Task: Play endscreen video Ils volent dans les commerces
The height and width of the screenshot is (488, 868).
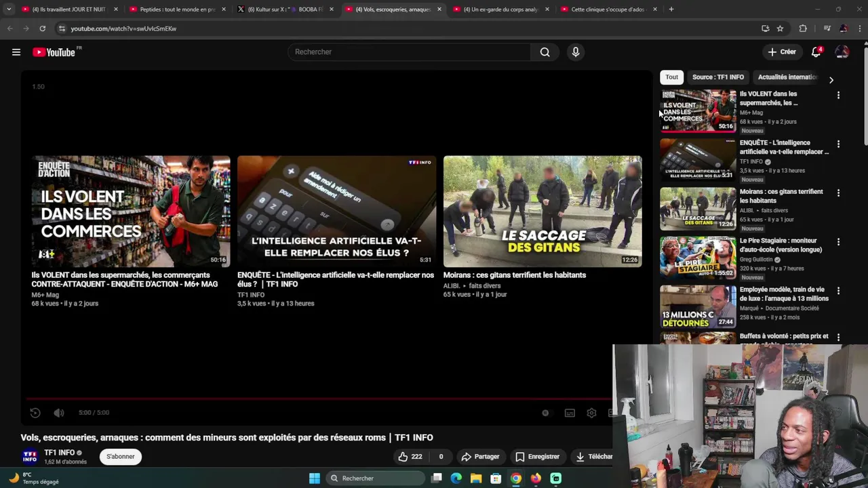Action: click(x=130, y=211)
